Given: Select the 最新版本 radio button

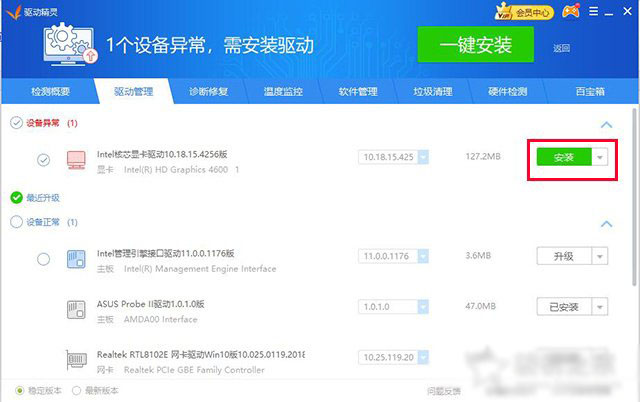Looking at the screenshot, I should point(77,390).
